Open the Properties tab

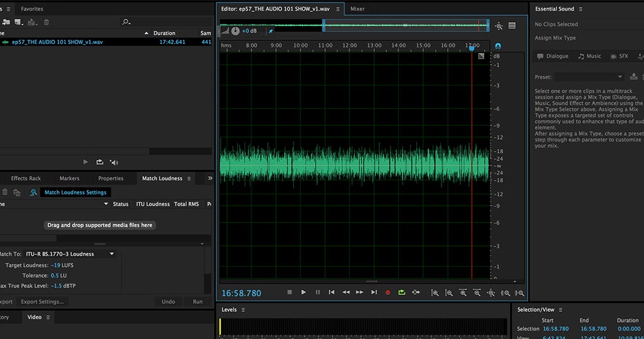(x=111, y=179)
